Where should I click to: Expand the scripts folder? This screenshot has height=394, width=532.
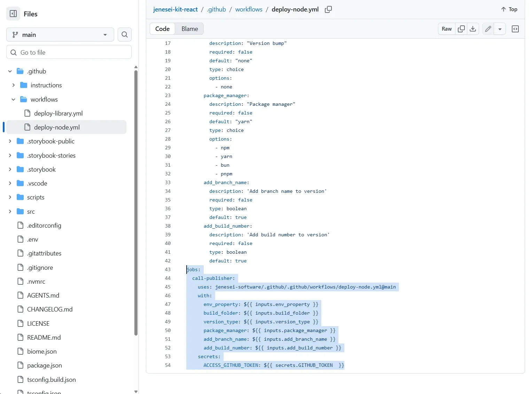tap(10, 197)
